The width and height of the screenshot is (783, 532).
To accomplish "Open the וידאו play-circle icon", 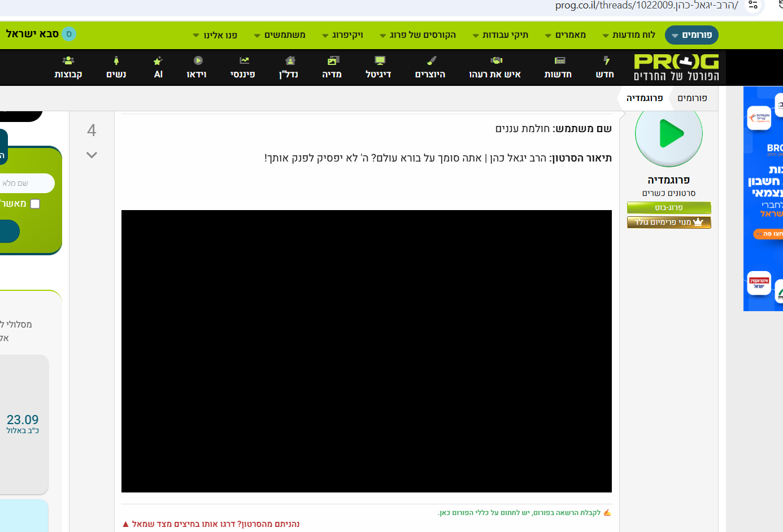I will pyautogui.click(x=198, y=60).
